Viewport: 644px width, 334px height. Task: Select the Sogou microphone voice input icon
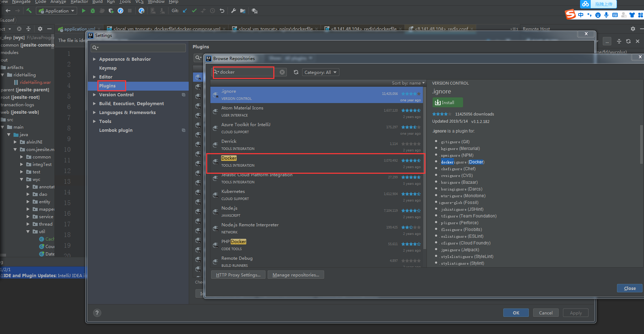(x=606, y=15)
